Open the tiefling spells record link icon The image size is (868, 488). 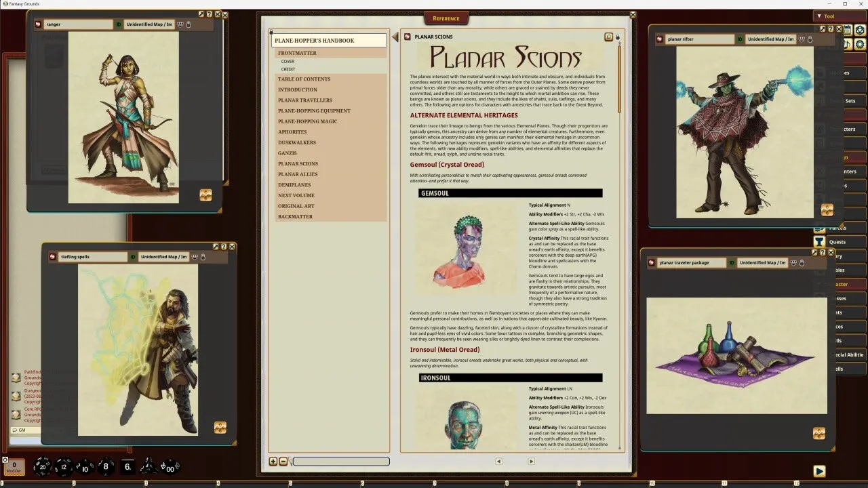click(x=53, y=257)
